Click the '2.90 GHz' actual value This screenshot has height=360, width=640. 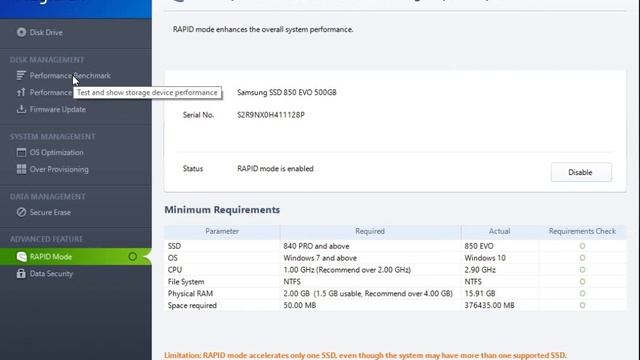tap(480, 270)
